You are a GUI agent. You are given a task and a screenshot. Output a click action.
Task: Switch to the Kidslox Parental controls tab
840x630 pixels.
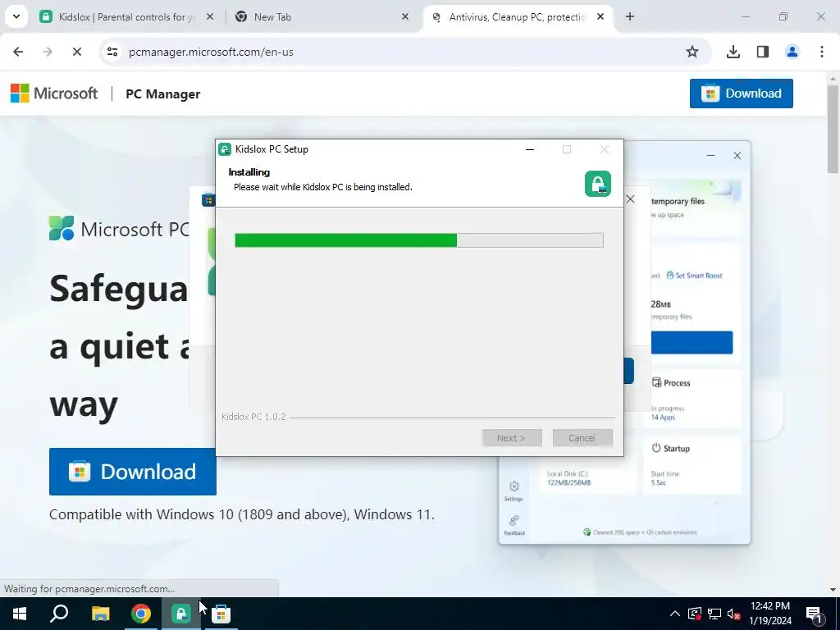click(x=126, y=16)
